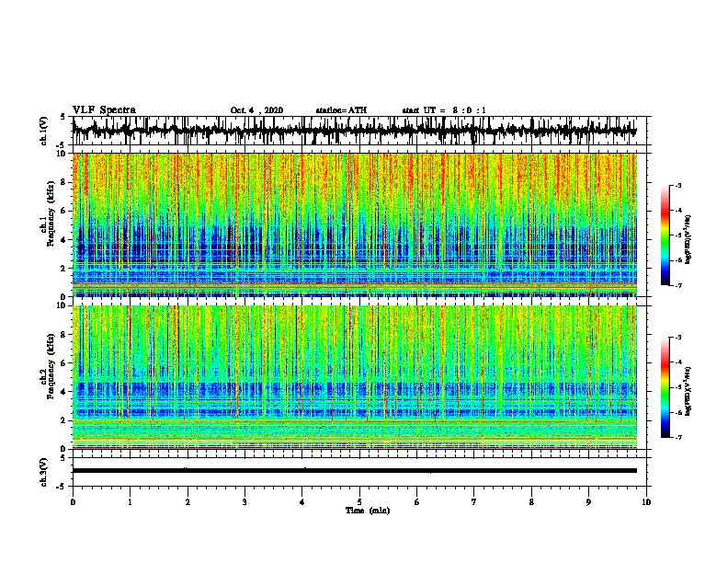This screenshot has height=563, width=728.
Task: Click the "ch.1(V)" waveform axis label
Action: [x=44, y=131]
